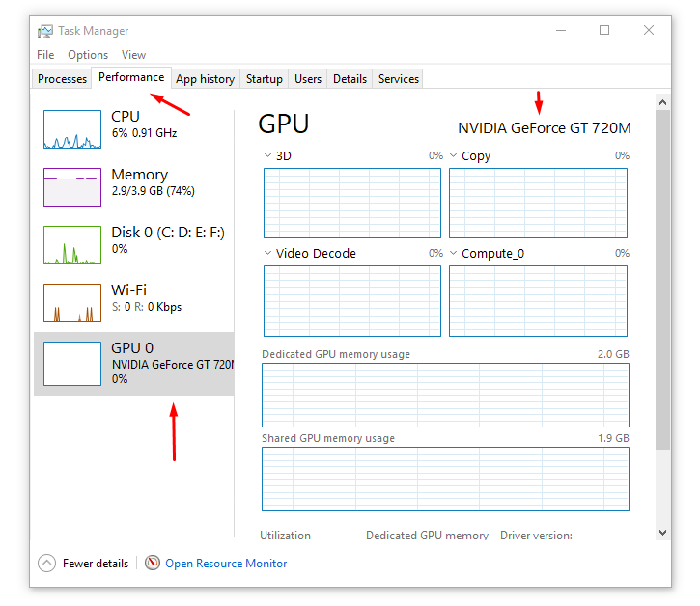Switch to the Startup tab
This screenshot has height=606, width=700.
(x=265, y=79)
